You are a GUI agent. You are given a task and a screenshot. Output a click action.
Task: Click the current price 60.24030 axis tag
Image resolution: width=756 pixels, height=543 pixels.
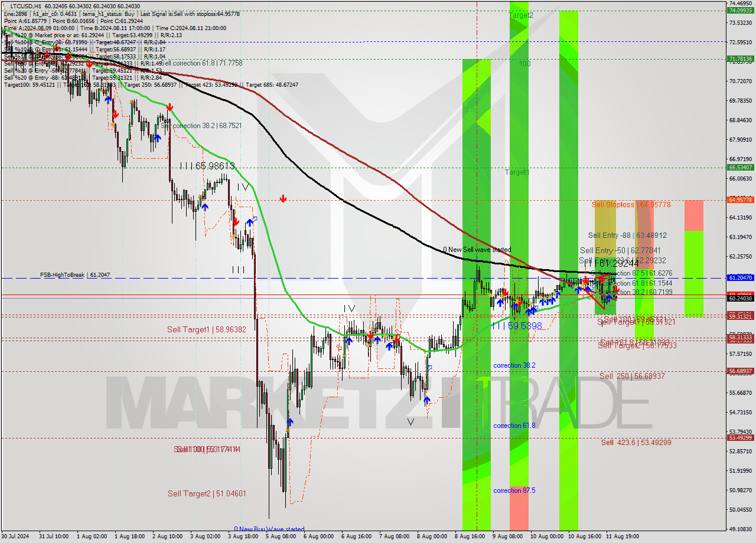pos(740,299)
